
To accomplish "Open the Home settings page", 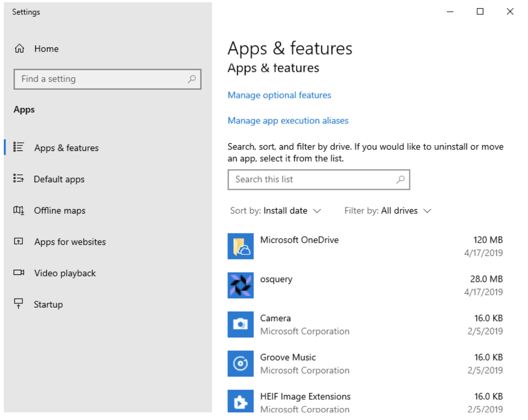I will pyautogui.click(x=46, y=49).
